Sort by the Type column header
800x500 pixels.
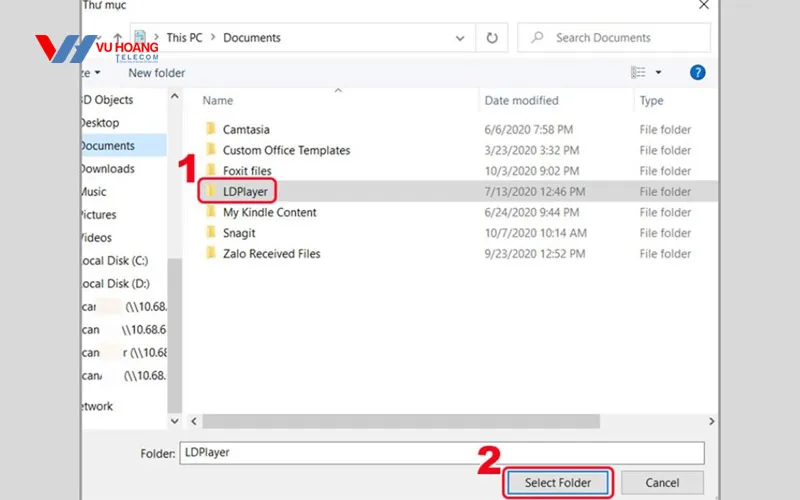click(652, 101)
